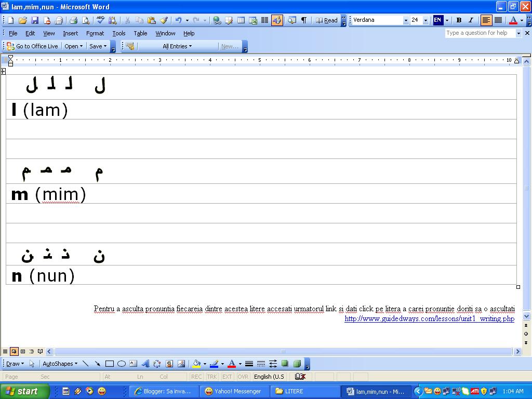Image resolution: width=532 pixels, height=399 pixels.
Task: Click Line Style icon
Action: point(249,364)
